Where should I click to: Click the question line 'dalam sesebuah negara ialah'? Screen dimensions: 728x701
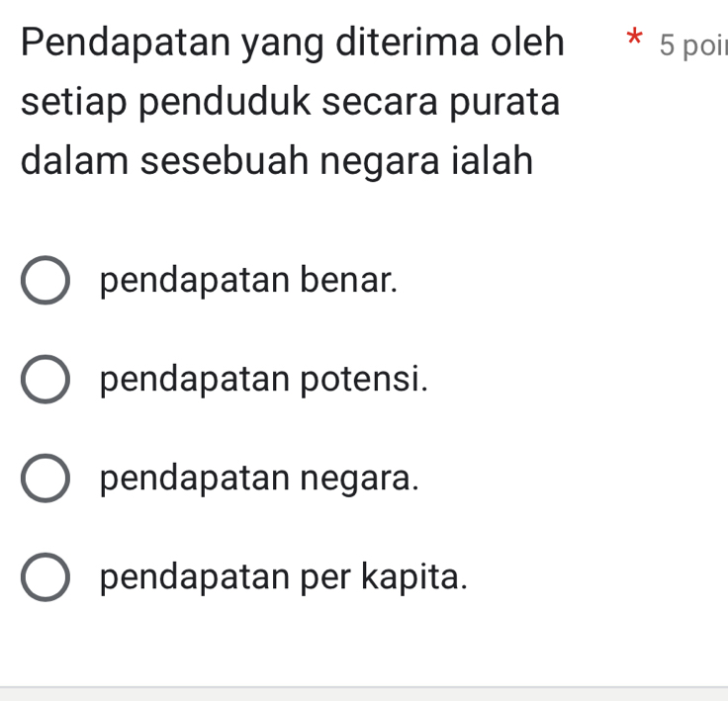[x=277, y=160]
